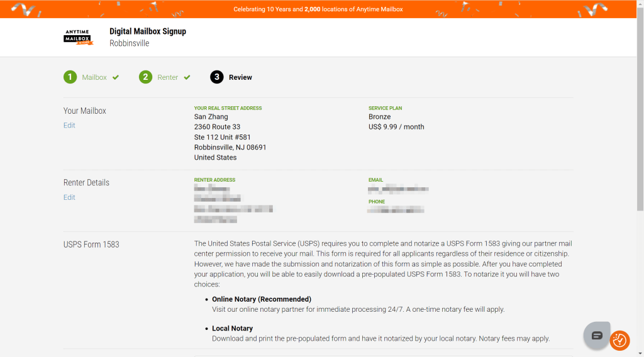Click the Digital Mailbox Signup heading
This screenshot has width=644, height=357.
pyautogui.click(x=148, y=31)
